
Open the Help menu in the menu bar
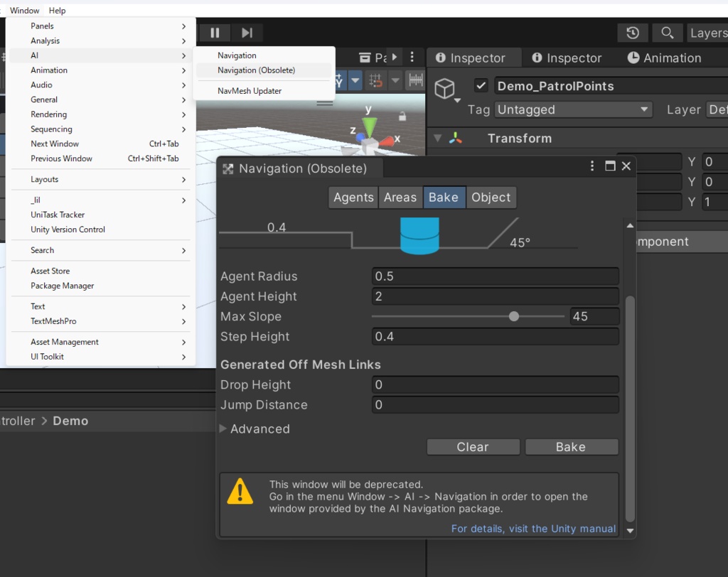(57, 10)
